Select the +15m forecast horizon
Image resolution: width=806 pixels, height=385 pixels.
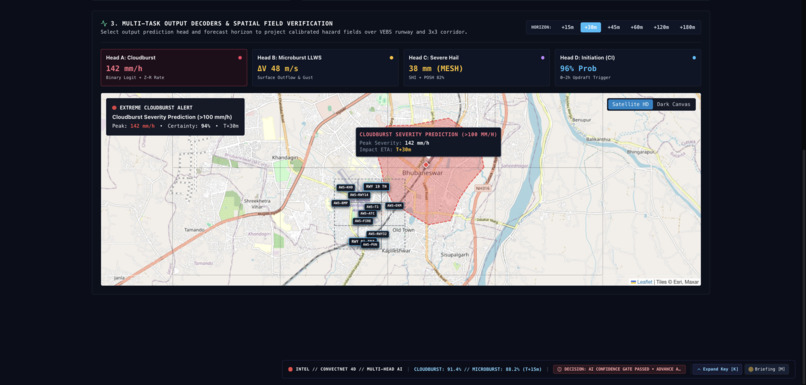[x=567, y=27]
